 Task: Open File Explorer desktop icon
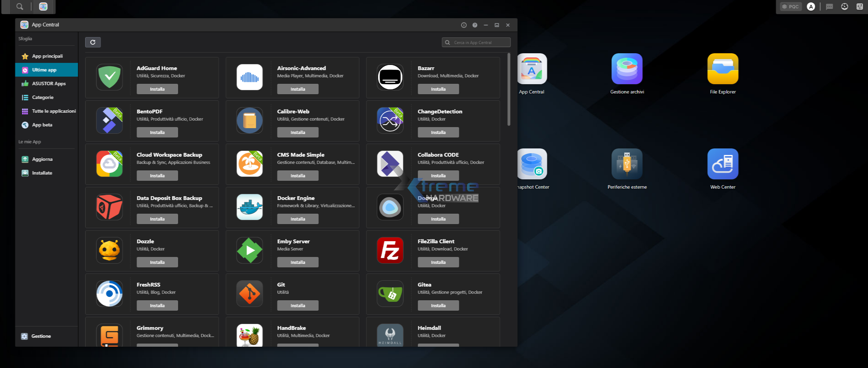(723, 69)
